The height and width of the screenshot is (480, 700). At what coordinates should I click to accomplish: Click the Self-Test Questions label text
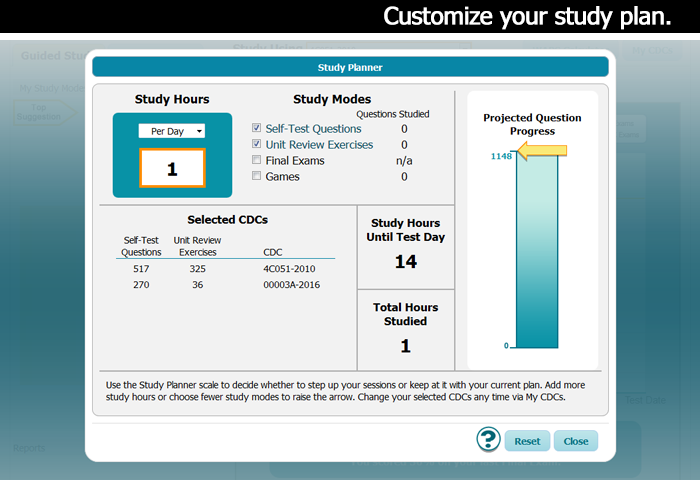click(x=313, y=129)
